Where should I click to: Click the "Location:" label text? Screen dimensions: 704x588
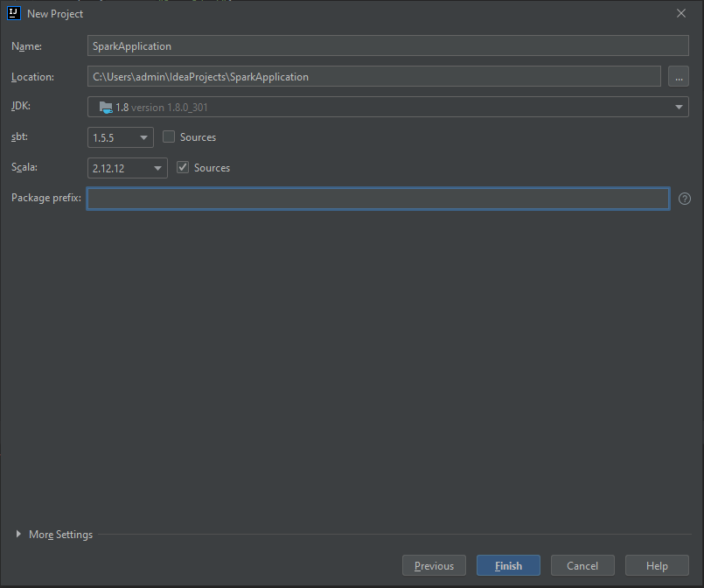(32, 77)
